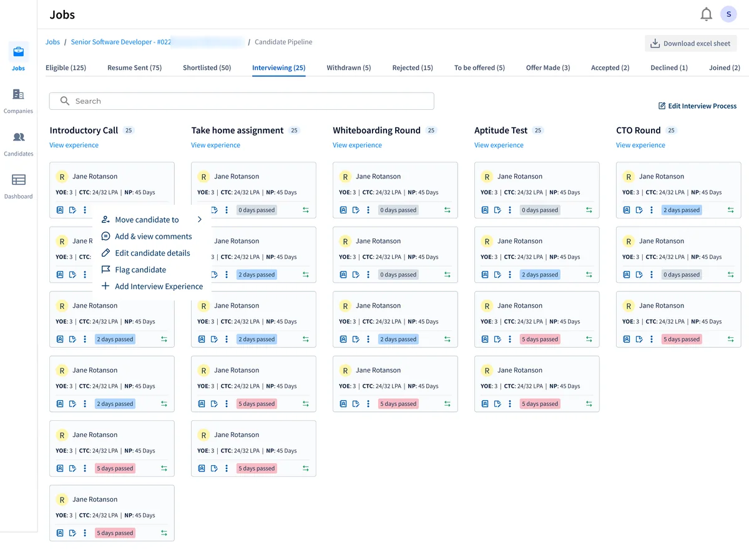The image size is (749, 560).
Task: Open View experience under CTO Round
Action: coord(641,145)
